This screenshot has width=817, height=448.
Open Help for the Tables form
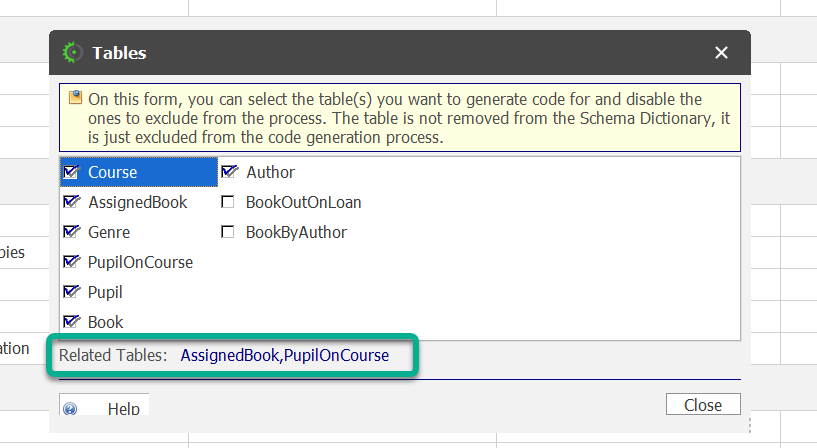[123, 409]
